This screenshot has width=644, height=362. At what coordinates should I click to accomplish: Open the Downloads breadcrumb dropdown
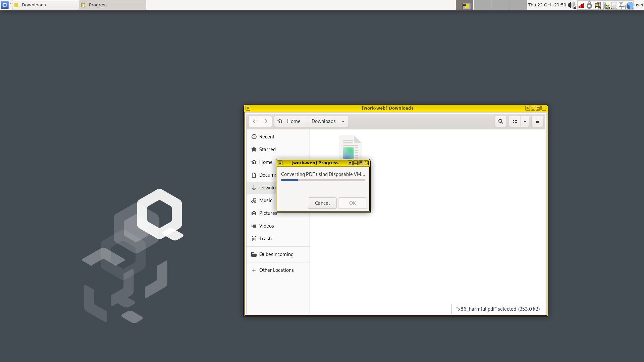342,121
